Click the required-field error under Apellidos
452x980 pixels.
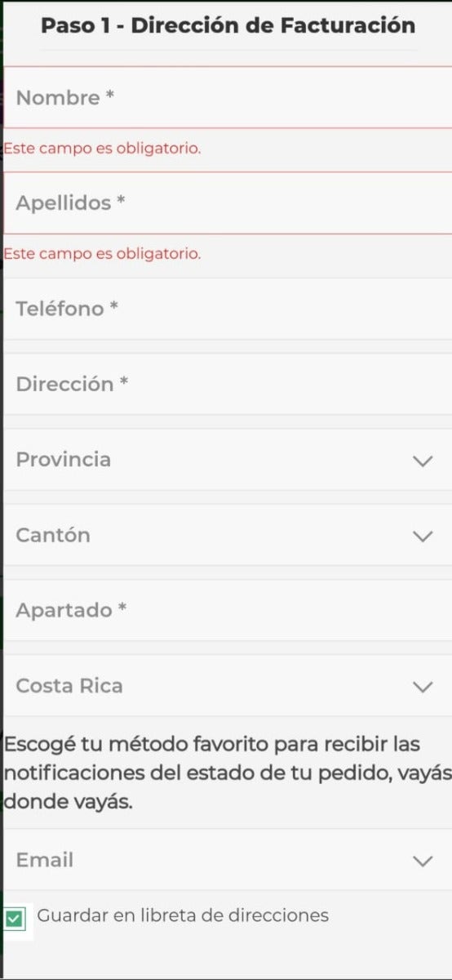102,254
